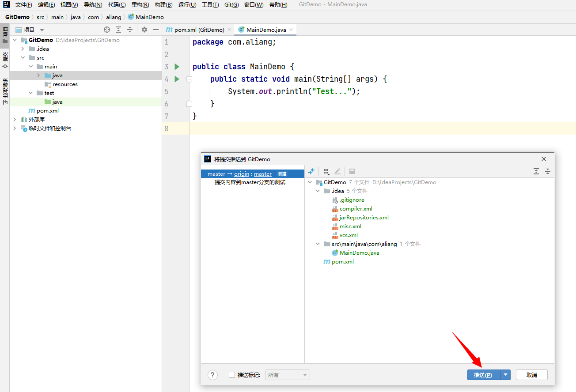This screenshot has height=392, width=576.
Task: Open the 帮助(H) menu
Action: click(278, 5)
